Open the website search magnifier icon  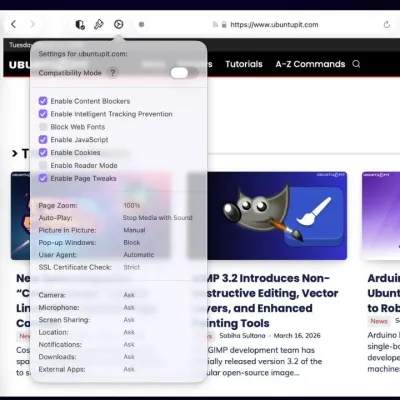coord(356,64)
